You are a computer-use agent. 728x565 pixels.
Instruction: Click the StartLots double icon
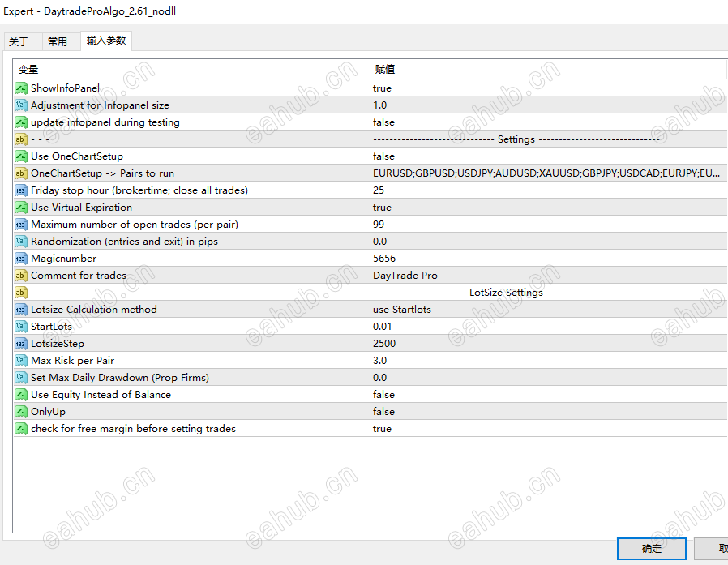[x=21, y=327]
